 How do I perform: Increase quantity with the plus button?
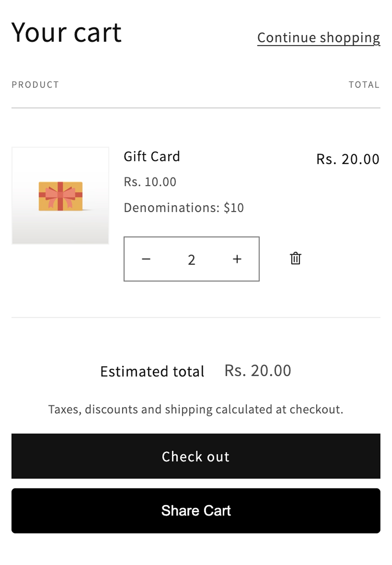(x=237, y=259)
